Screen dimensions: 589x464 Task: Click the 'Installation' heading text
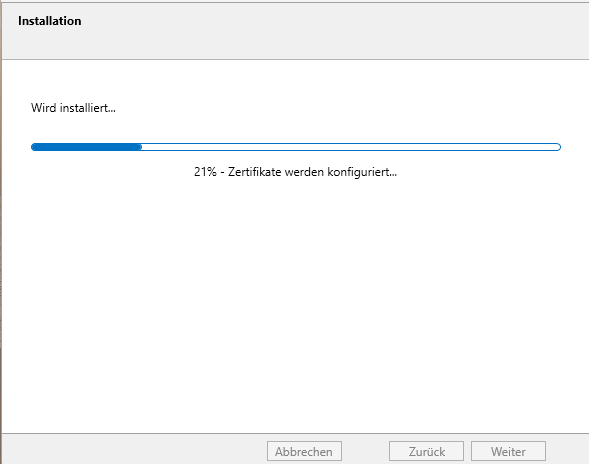pyautogui.click(x=50, y=21)
